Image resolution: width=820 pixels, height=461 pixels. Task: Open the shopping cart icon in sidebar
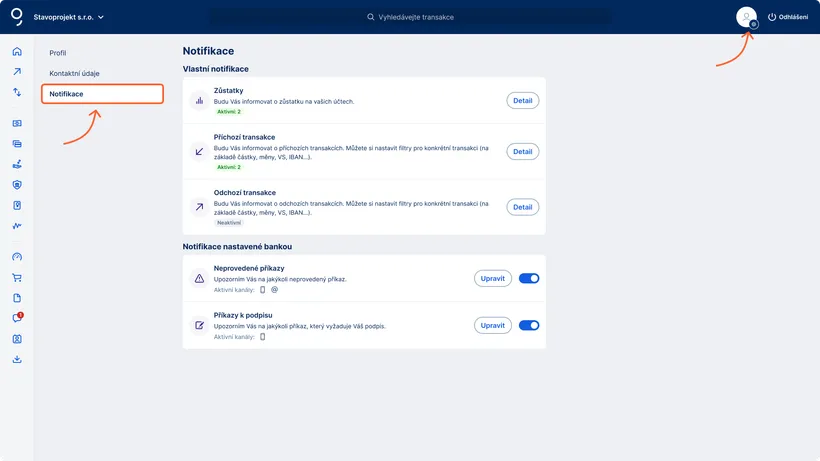[x=17, y=278]
